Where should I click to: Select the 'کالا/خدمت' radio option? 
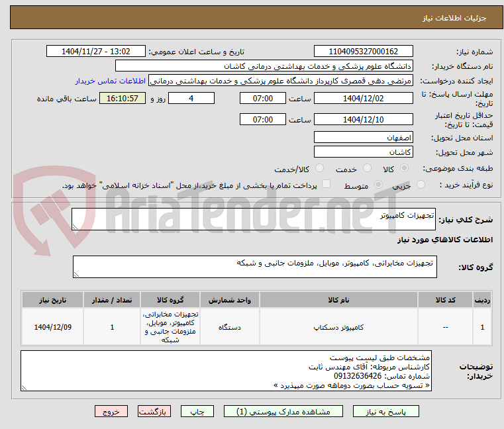click(319, 167)
